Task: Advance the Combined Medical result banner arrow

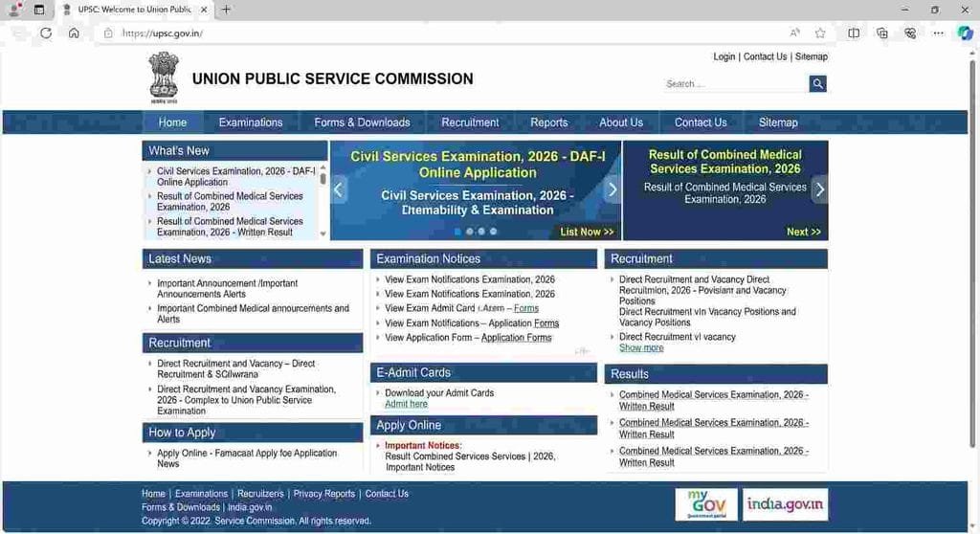Action: pyautogui.click(x=820, y=189)
